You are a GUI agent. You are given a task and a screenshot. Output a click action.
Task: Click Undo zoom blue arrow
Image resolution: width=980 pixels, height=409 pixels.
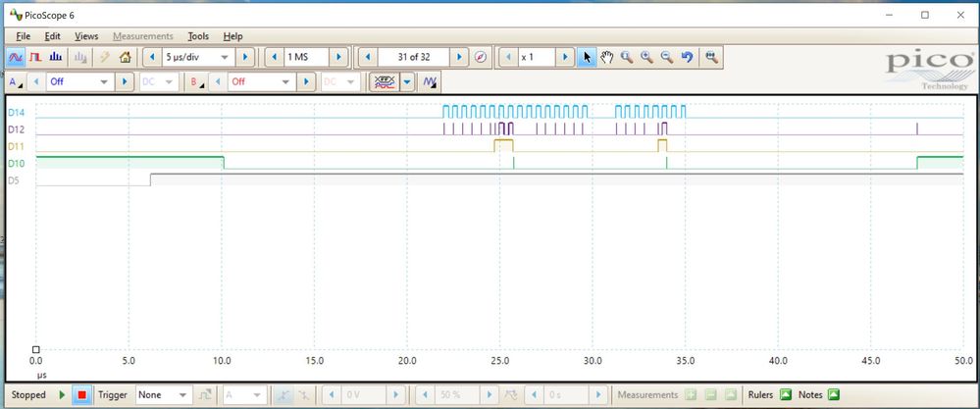[x=687, y=58]
